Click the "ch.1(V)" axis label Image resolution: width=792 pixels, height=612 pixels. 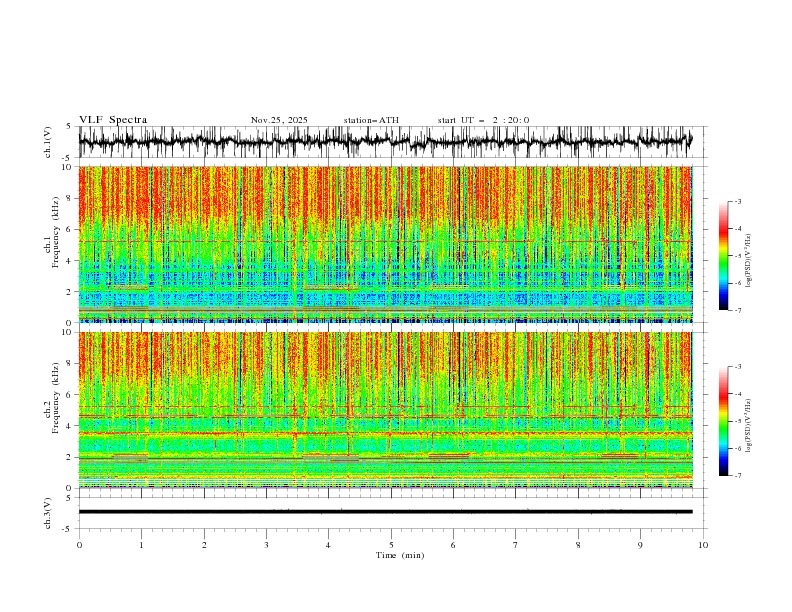tap(48, 142)
